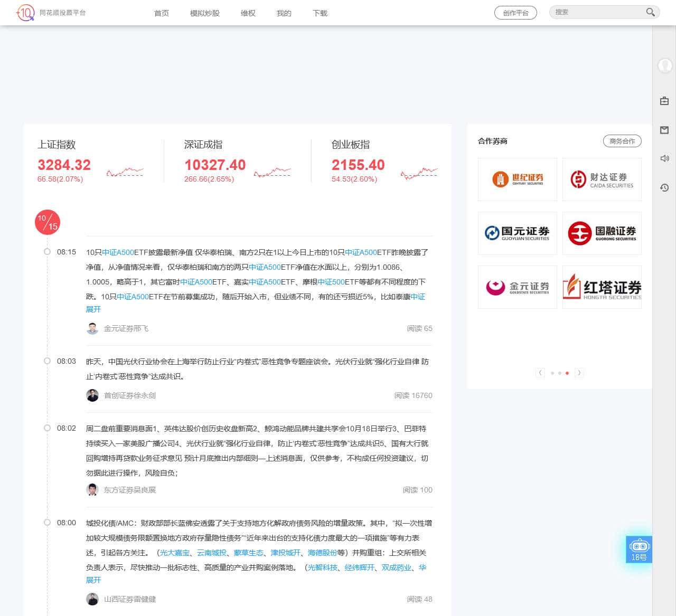
Task: Click 深证成指 value 10327.40
Action: [215, 165]
